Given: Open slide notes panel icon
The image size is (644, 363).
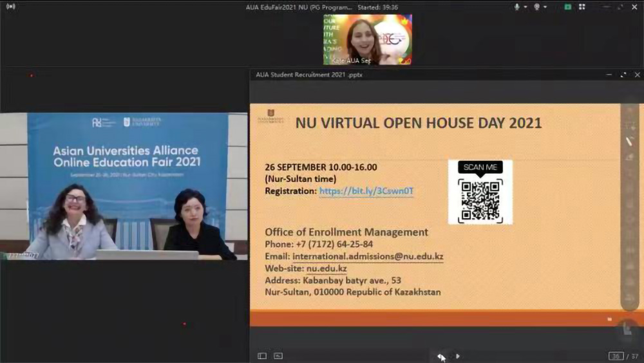Looking at the screenshot, I should (278, 356).
